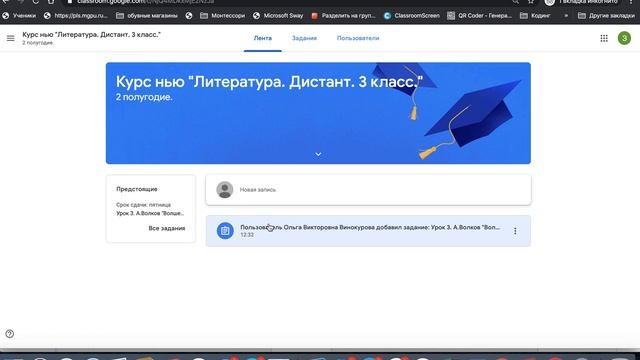Open the QR Coder bookmark
This screenshot has width=640, height=360.
tap(480, 16)
